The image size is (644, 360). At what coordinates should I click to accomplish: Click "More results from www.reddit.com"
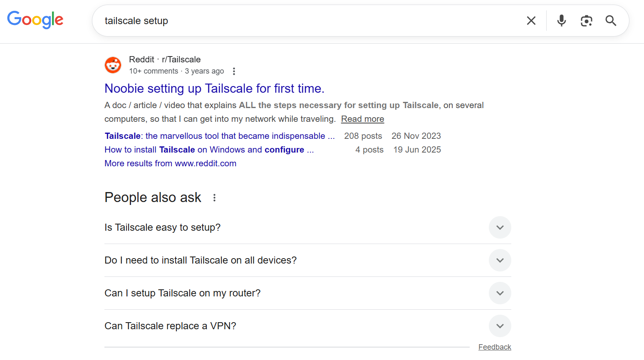pos(170,163)
